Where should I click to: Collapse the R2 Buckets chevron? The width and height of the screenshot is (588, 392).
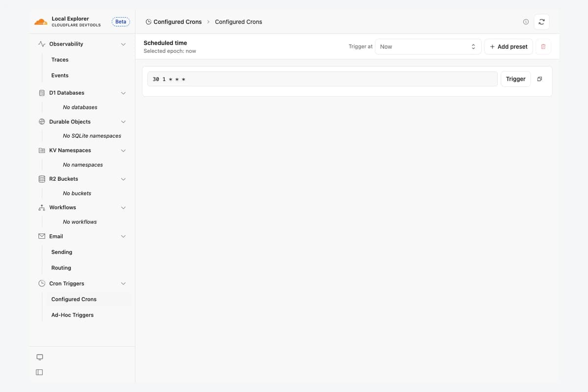tap(123, 179)
